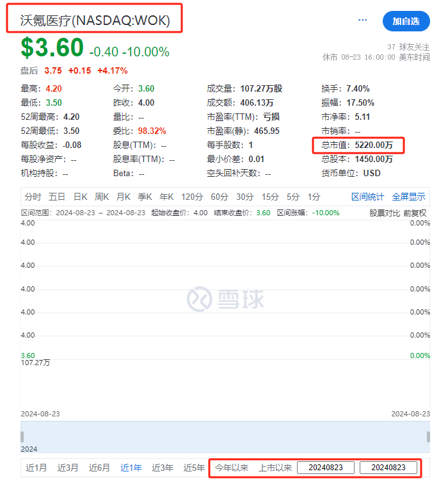Open the 全屏显示 fullscreen link

[408, 197]
